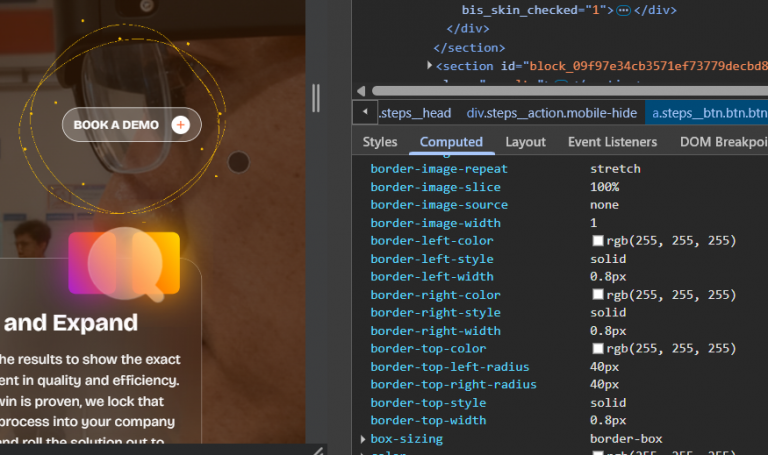Click the border-left-width property
Image resolution: width=768 pixels, height=455 pixels.
pyautogui.click(x=432, y=277)
